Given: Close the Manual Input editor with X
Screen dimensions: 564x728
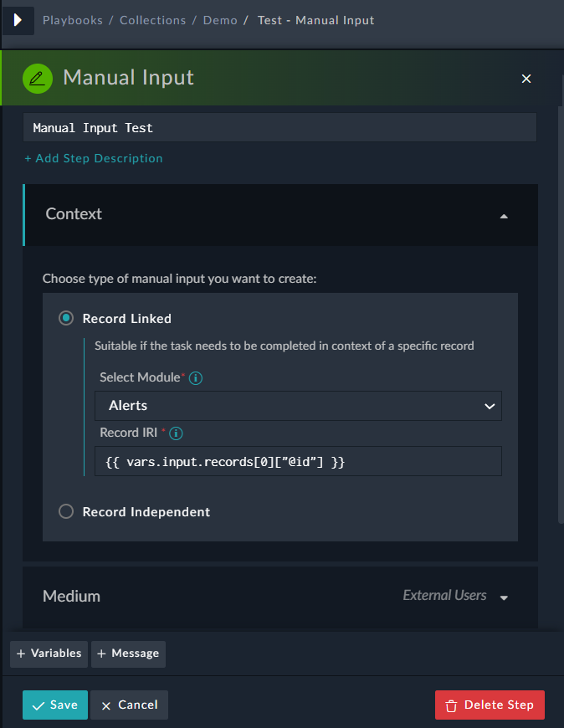Looking at the screenshot, I should 526,78.
